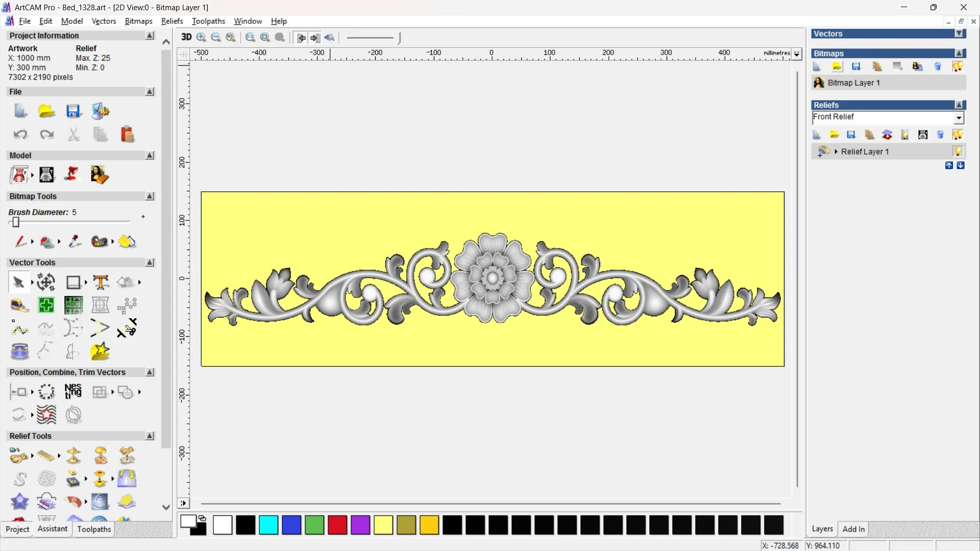Open the Toolpaths menu
980x551 pixels.
[208, 21]
